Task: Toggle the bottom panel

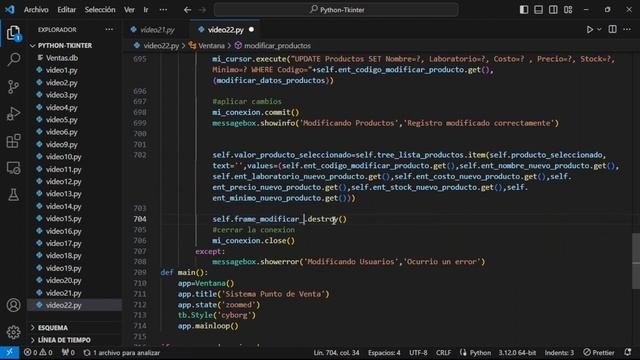Action: click(538, 9)
